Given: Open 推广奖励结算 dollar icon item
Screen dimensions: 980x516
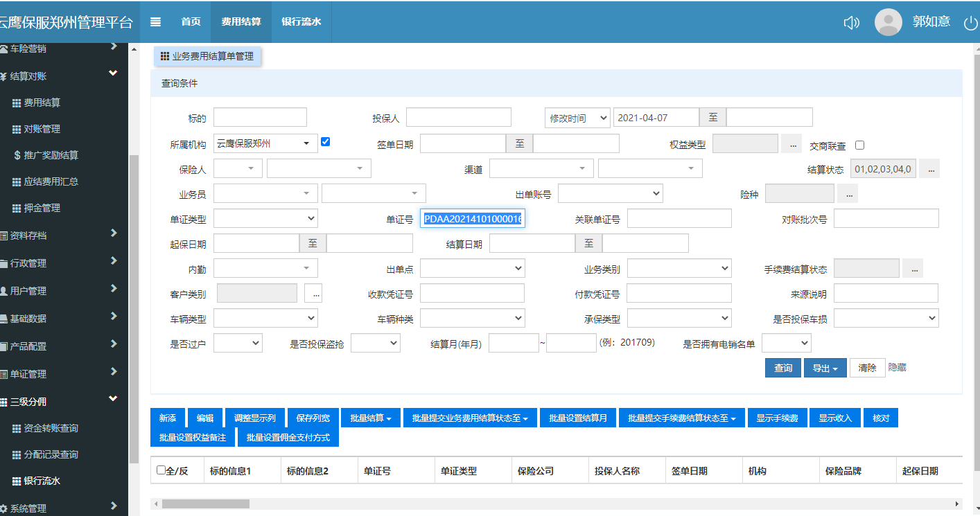Looking at the screenshot, I should pyautogui.click(x=17, y=155).
